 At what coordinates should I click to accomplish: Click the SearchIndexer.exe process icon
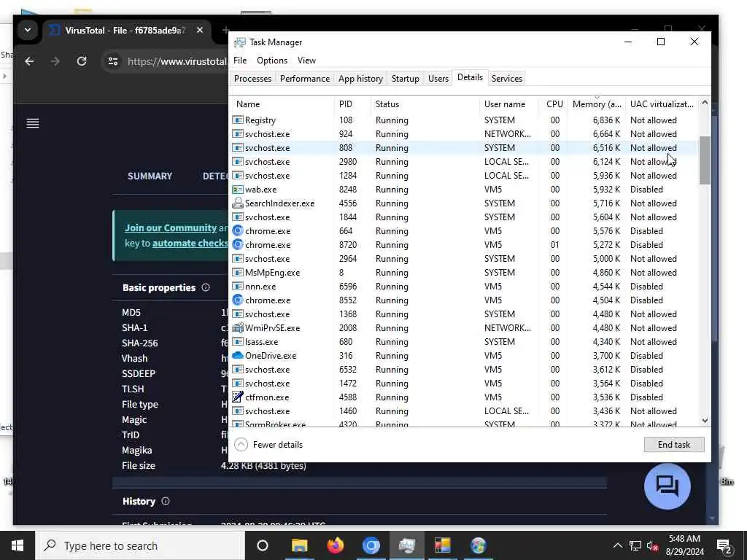click(237, 203)
